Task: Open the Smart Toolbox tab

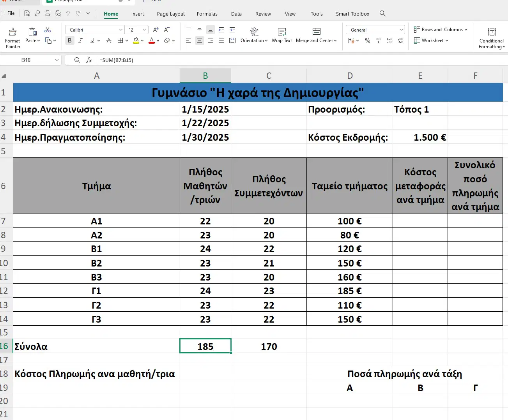Action: [x=352, y=14]
